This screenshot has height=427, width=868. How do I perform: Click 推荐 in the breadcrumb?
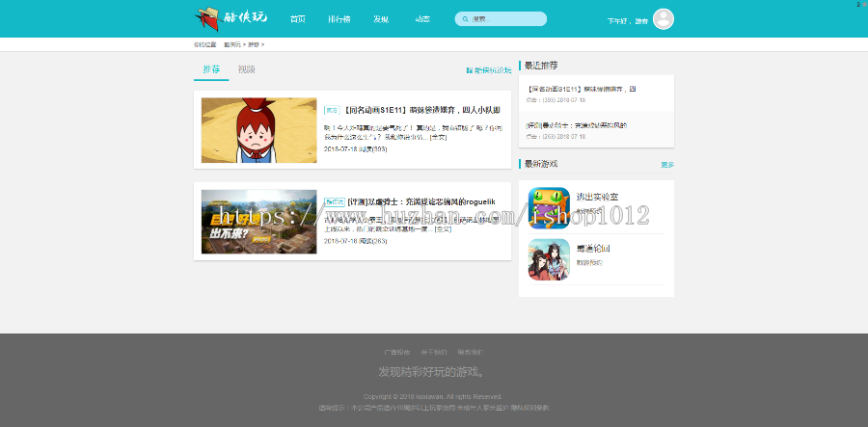click(x=253, y=44)
